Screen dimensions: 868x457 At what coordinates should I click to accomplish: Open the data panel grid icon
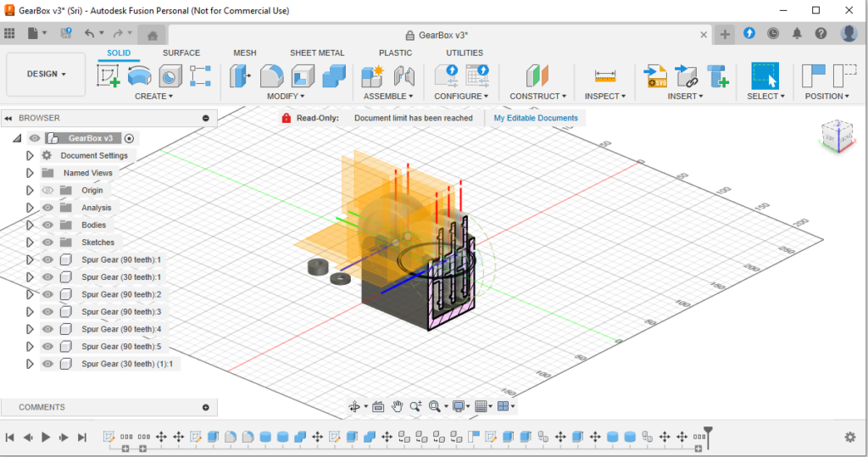pos(9,33)
